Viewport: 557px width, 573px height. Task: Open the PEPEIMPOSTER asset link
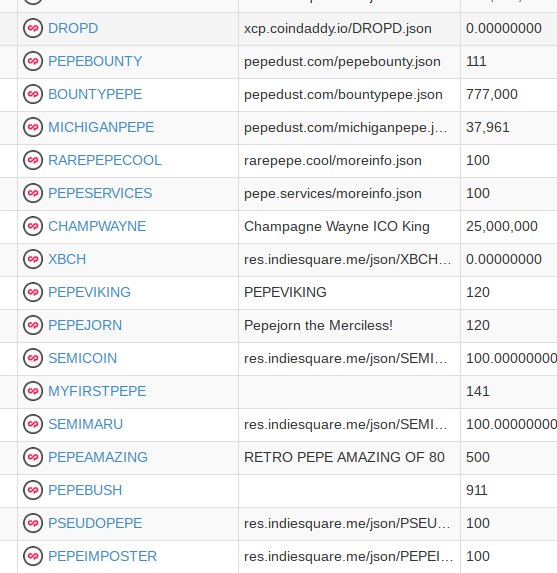pos(103,556)
